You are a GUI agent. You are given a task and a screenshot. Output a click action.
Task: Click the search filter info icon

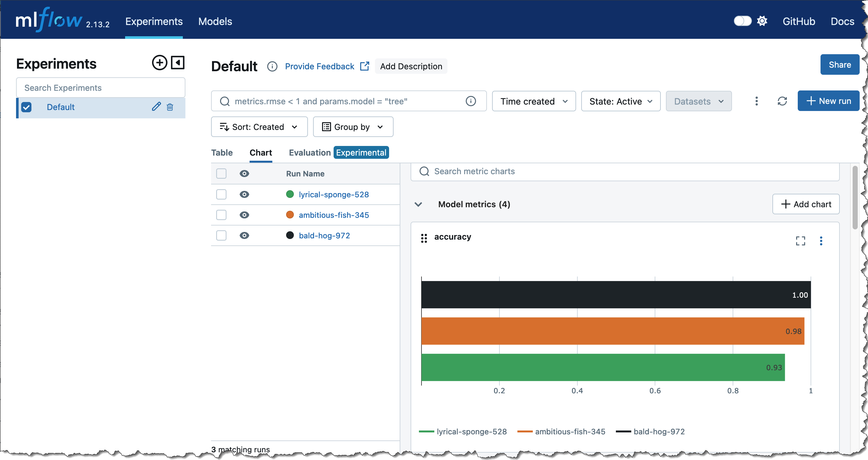[470, 101]
